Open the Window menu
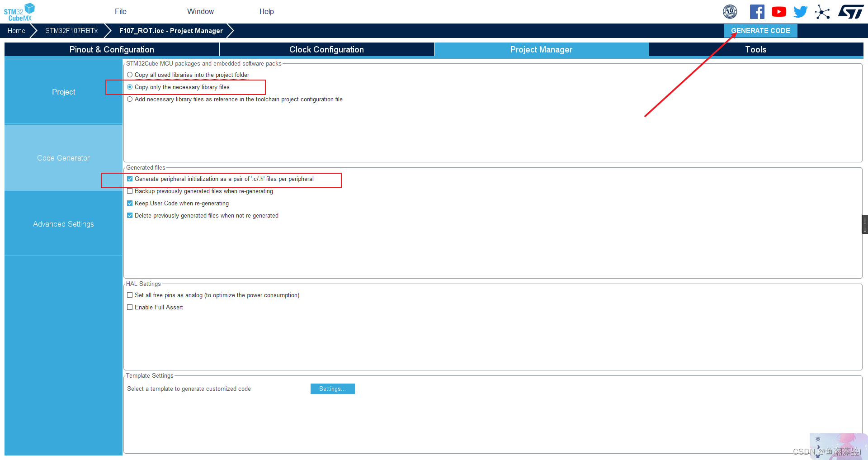868x460 pixels. tap(200, 12)
